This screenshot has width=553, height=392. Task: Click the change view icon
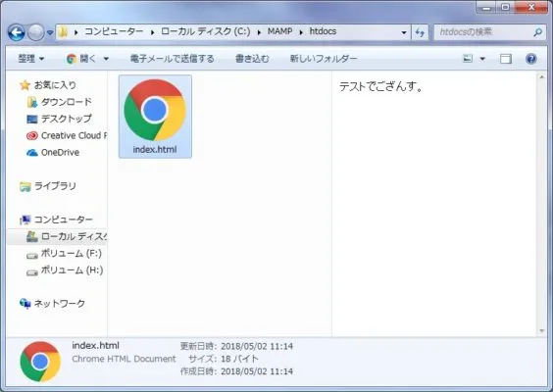point(468,59)
